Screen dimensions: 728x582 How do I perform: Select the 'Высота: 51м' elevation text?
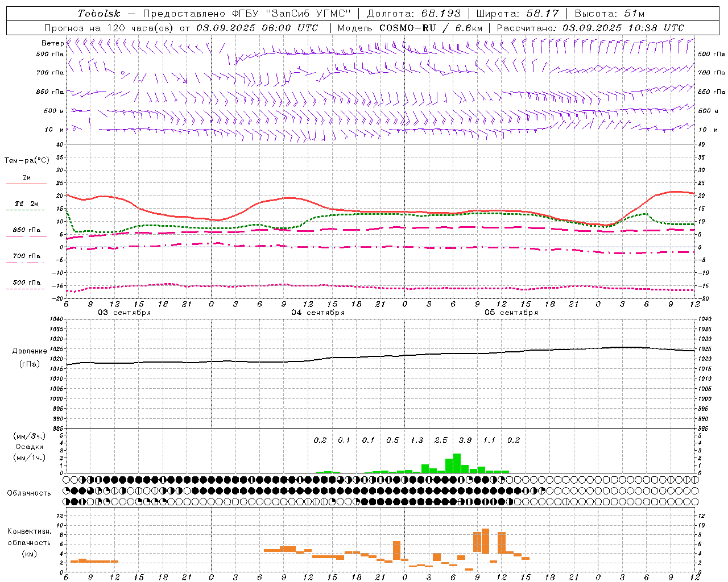(x=610, y=14)
